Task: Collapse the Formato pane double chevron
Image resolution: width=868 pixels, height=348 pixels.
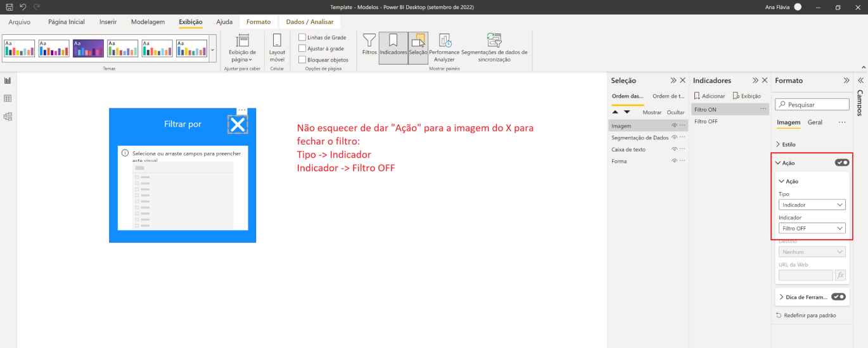Action: 846,81
